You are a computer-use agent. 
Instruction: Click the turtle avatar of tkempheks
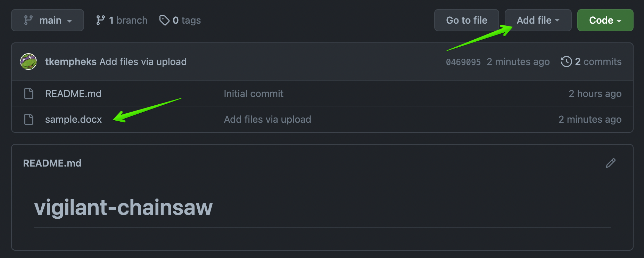28,61
